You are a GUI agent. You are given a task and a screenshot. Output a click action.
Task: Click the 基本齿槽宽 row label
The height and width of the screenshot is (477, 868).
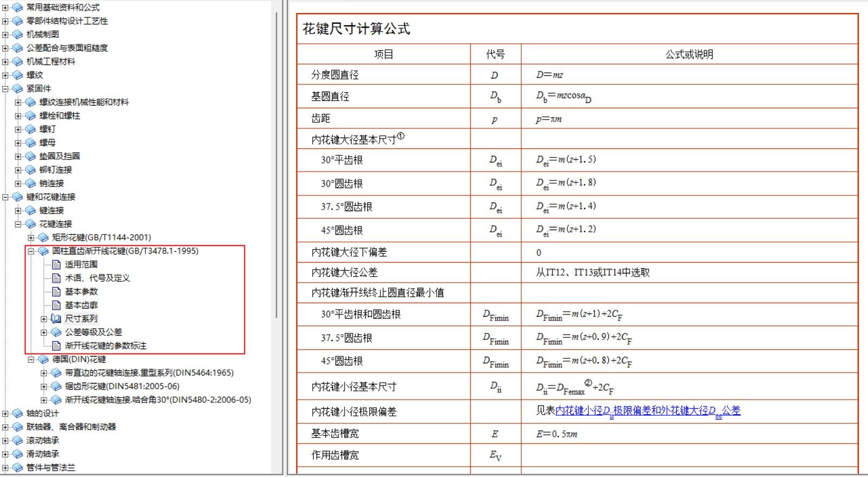(335, 434)
